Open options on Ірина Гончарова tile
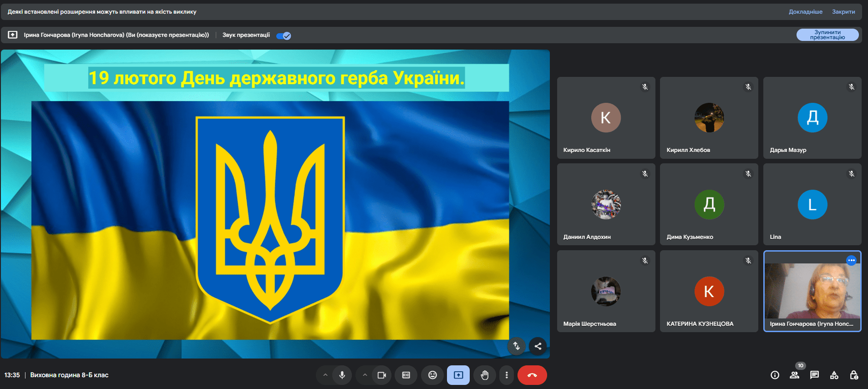This screenshot has width=868, height=389. (x=851, y=260)
